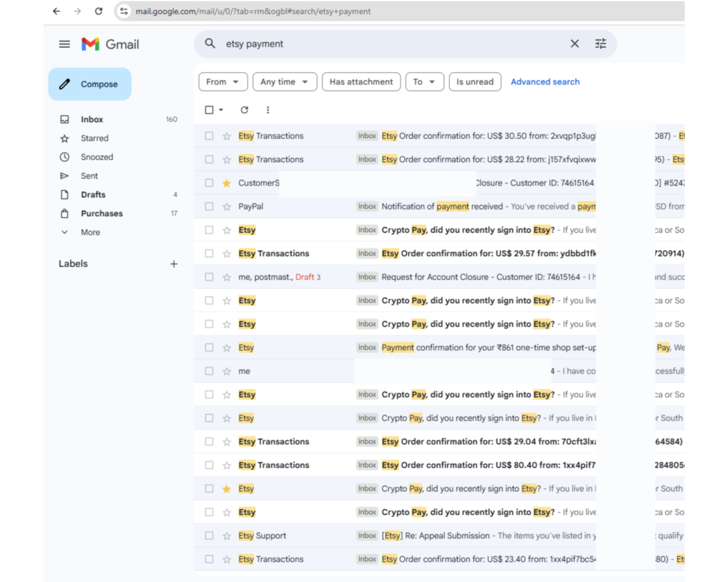Reload the page in the browser

point(98,11)
